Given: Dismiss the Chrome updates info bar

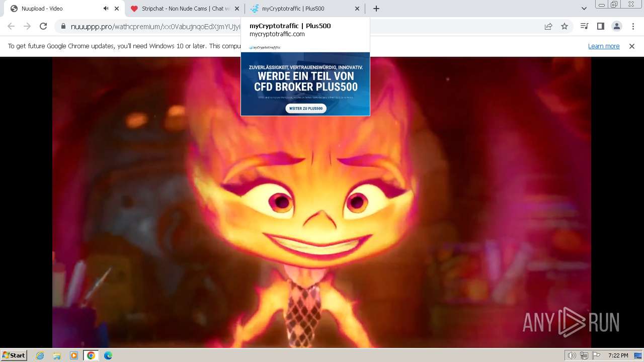Looking at the screenshot, I should pyautogui.click(x=632, y=46).
